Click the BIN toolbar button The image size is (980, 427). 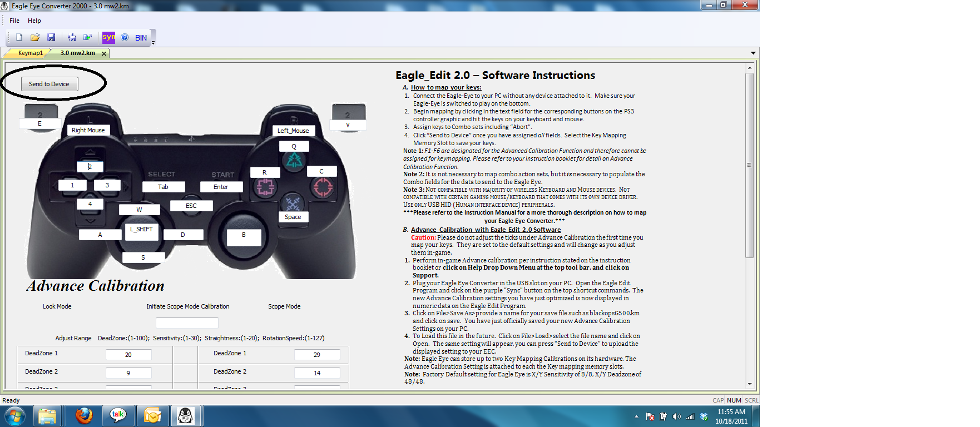click(141, 38)
